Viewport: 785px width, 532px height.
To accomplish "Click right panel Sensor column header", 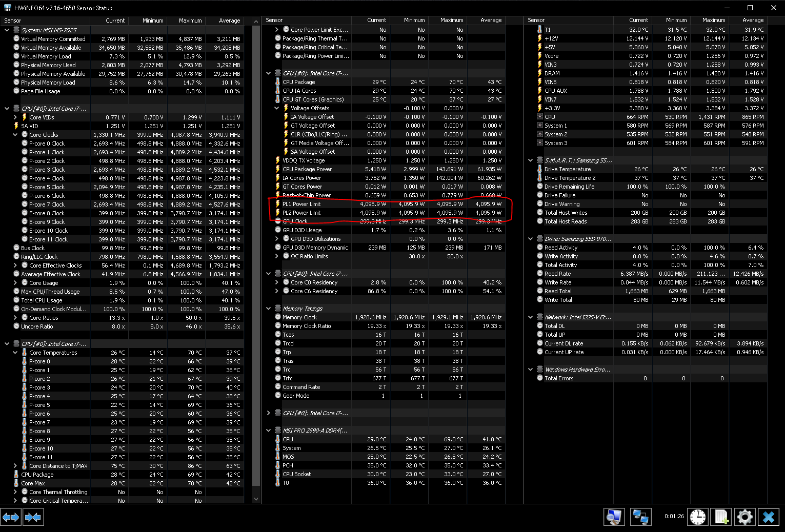I will [568, 20].
